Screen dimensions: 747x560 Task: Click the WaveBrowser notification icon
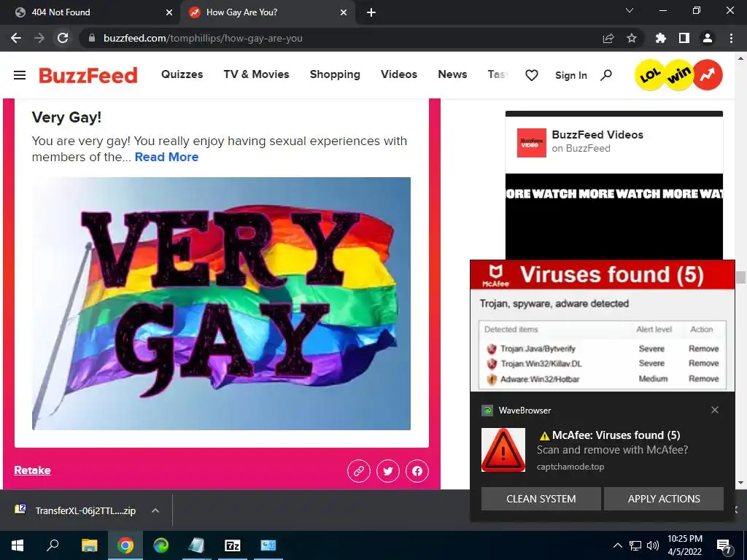[x=487, y=411]
